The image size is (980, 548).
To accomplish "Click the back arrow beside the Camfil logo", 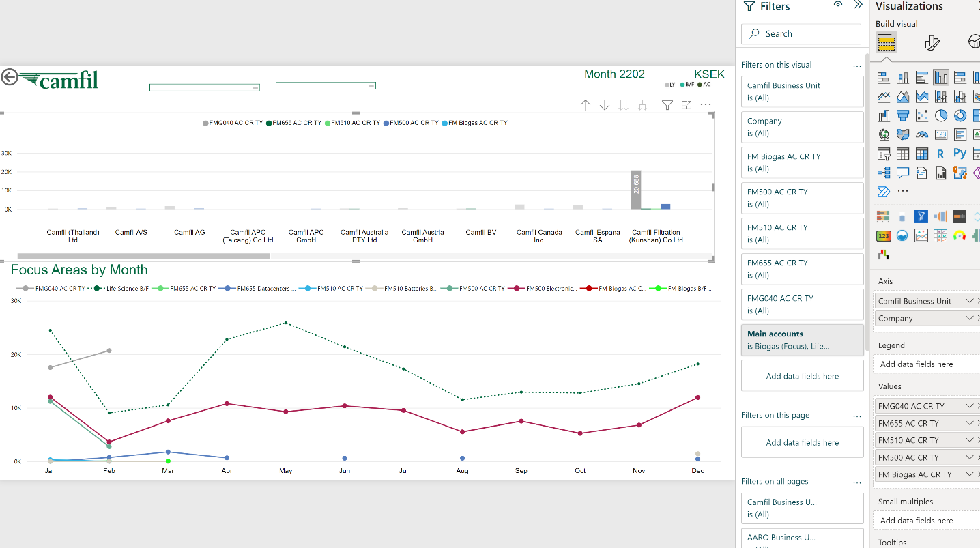I will tap(9, 76).
